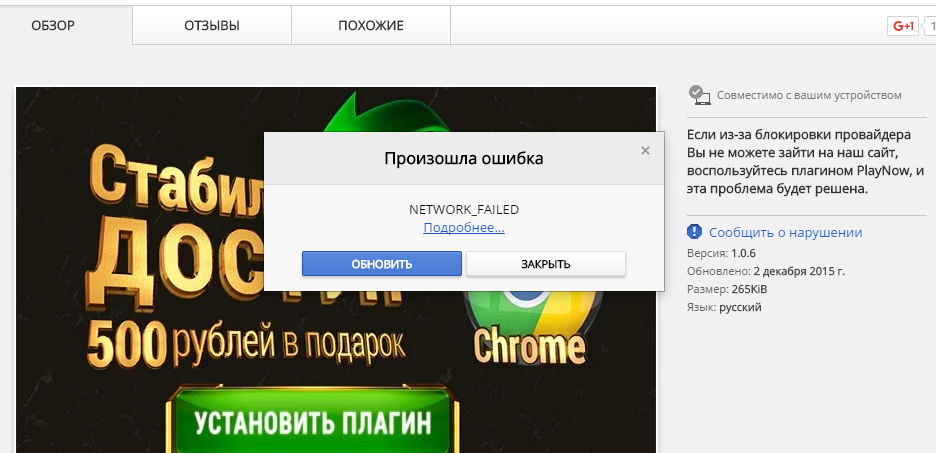Click the G+1 share button
Image resolution: width=936 pixels, height=453 pixels.
pyautogui.click(x=903, y=26)
